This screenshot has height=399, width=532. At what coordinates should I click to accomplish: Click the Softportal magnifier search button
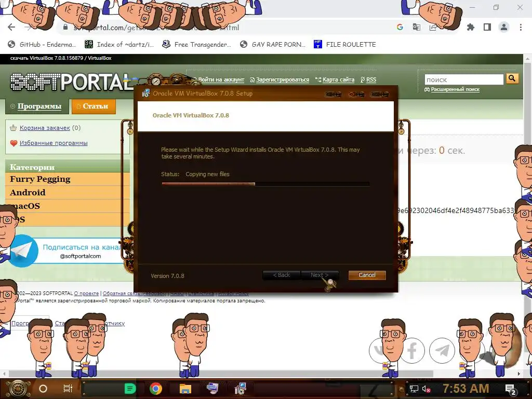coord(512,79)
